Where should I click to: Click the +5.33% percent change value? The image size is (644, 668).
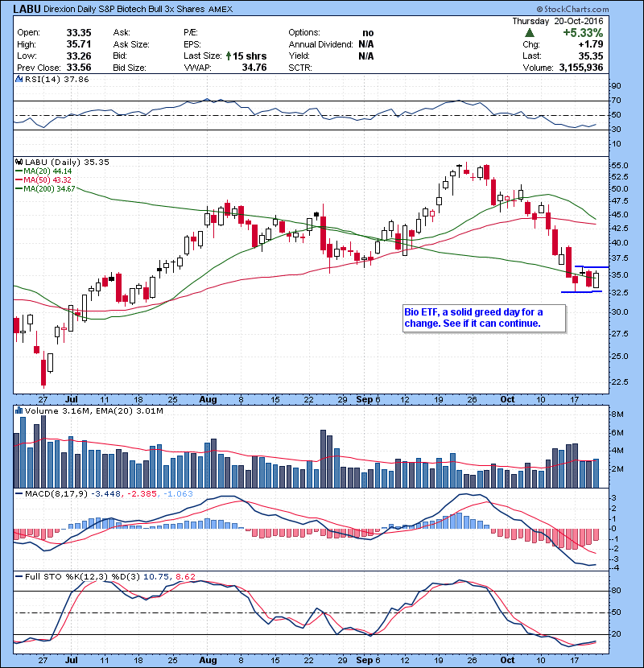pos(583,33)
